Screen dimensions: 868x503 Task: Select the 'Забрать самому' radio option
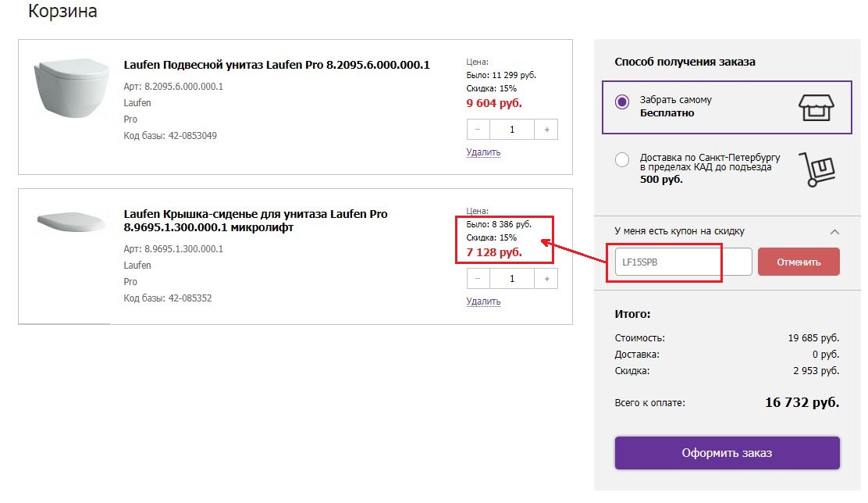(x=621, y=102)
